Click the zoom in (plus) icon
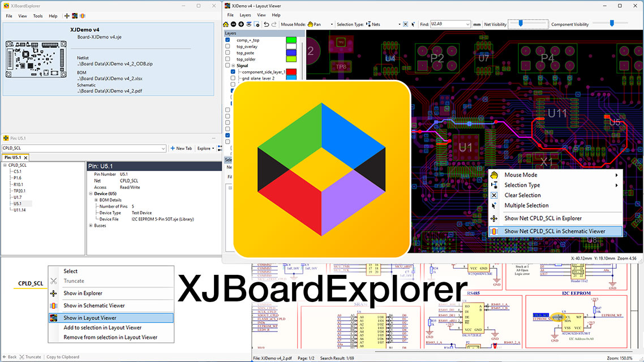Image resolution: width=644 pixels, height=362 pixels. pyautogui.click(x=241, y=24)
